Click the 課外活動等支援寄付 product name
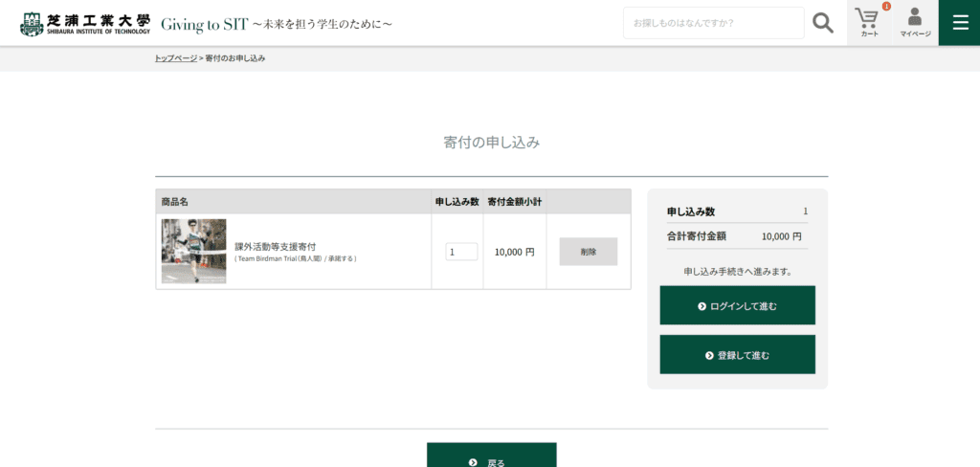980x467 pixels. click(276, 246)
